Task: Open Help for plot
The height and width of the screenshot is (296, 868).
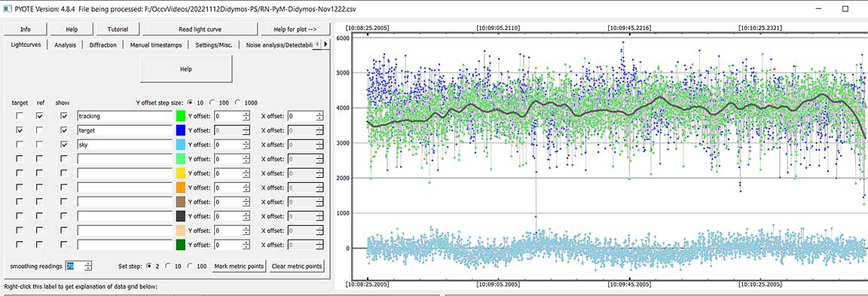Action: 295,29
